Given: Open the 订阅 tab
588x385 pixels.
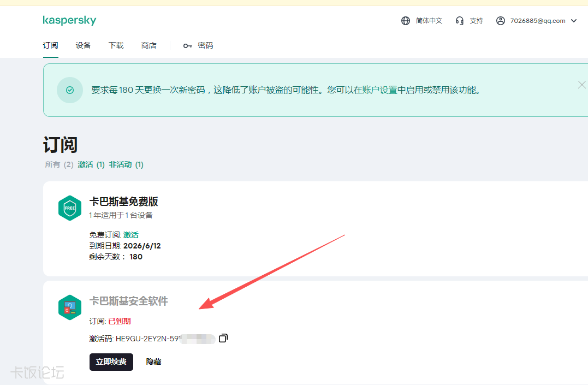Looking at the screenshot, I should click(x=50, y=46).
